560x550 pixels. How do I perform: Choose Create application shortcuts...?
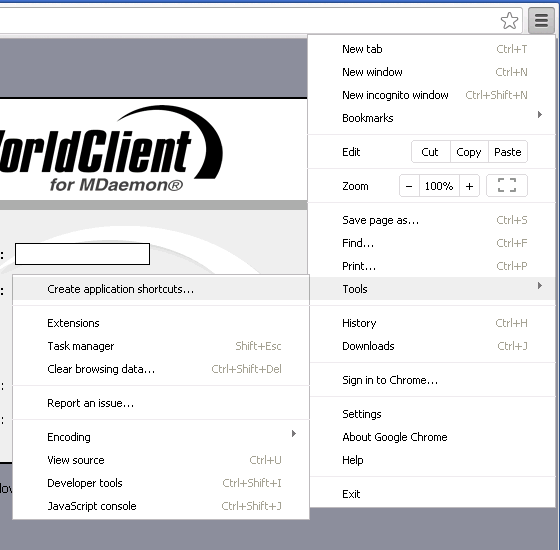click(161, 289)
